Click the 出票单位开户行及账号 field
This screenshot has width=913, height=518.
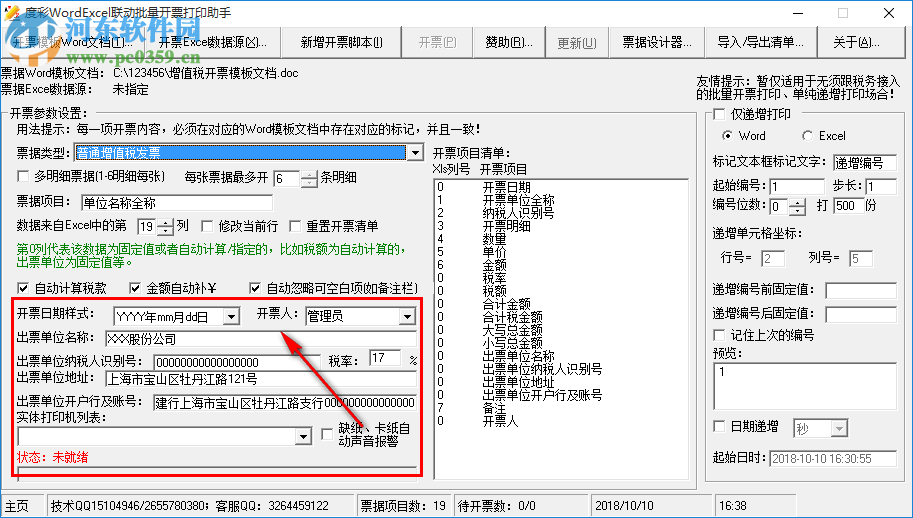pyautogui.click(x=285, y=403)
